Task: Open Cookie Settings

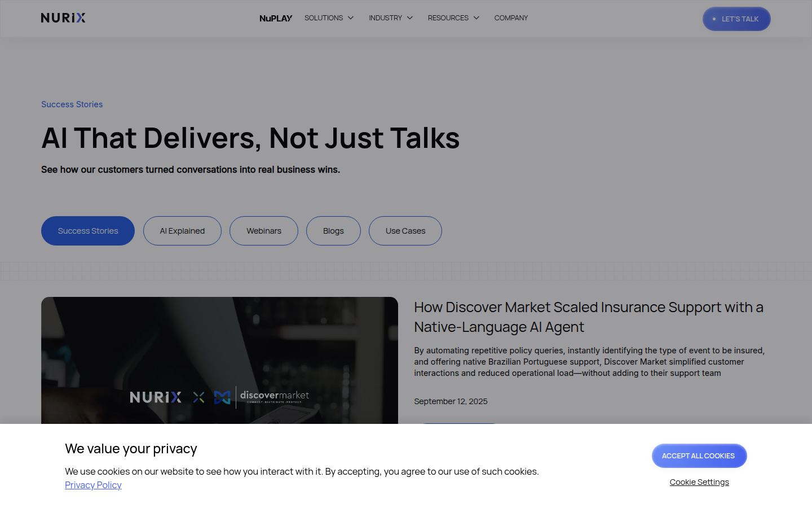Action: coord(699,482)
